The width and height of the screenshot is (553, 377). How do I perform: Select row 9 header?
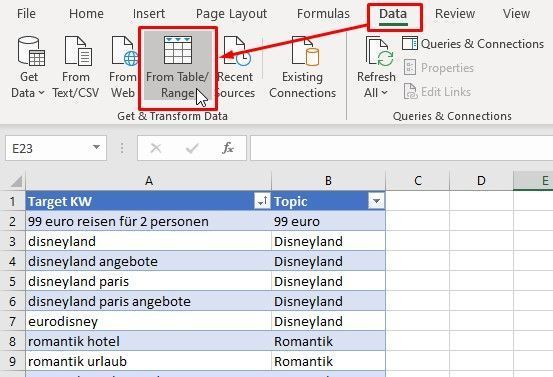click(13, 361)
